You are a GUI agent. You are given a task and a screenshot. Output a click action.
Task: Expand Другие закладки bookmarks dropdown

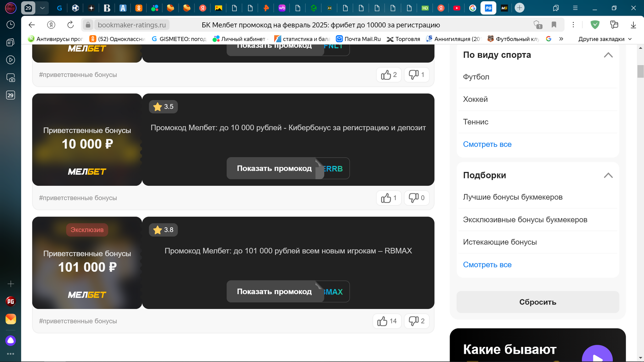pyautogui.click(x=605, y=39)
